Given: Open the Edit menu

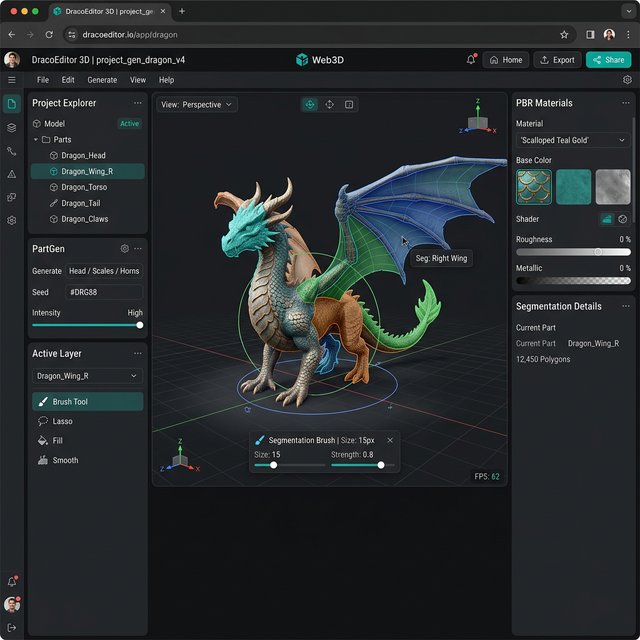Looking at the screenshot, I should point(68,80).
